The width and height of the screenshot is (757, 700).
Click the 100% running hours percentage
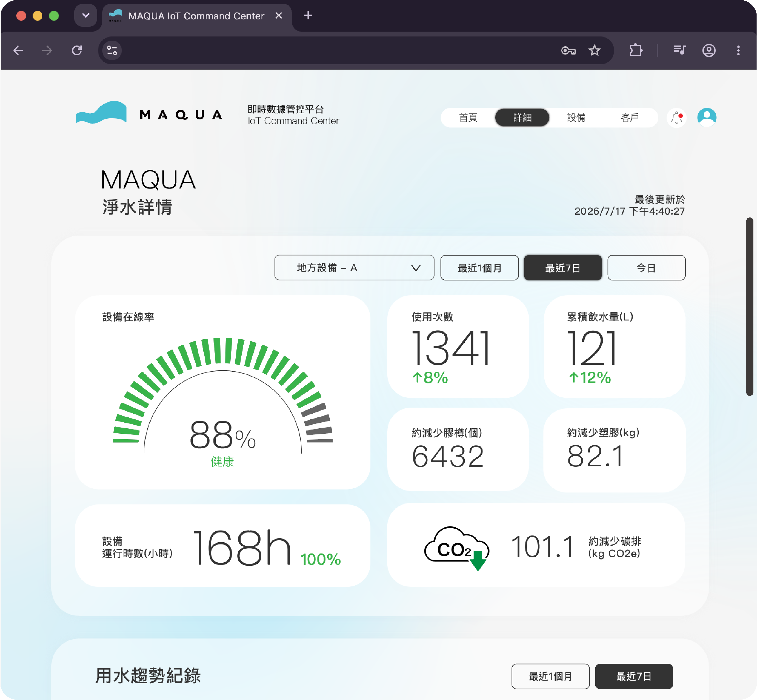[x=321, y=559]
